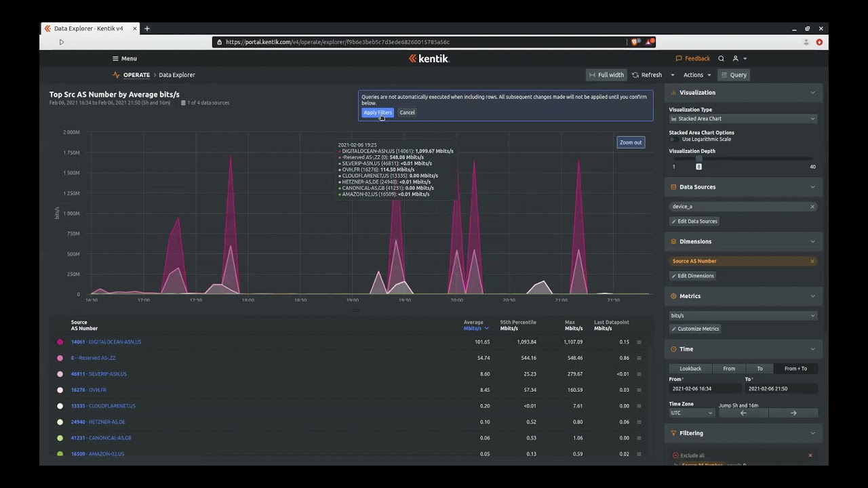Click the Kentik logo
Viewport: 868px width, 488px height.
click(x=429, y=58)
